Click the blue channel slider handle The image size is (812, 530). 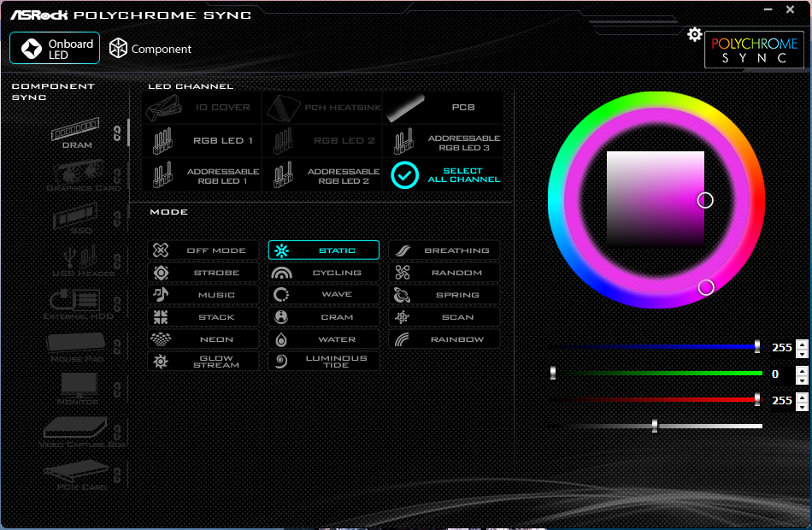point(757,346)
